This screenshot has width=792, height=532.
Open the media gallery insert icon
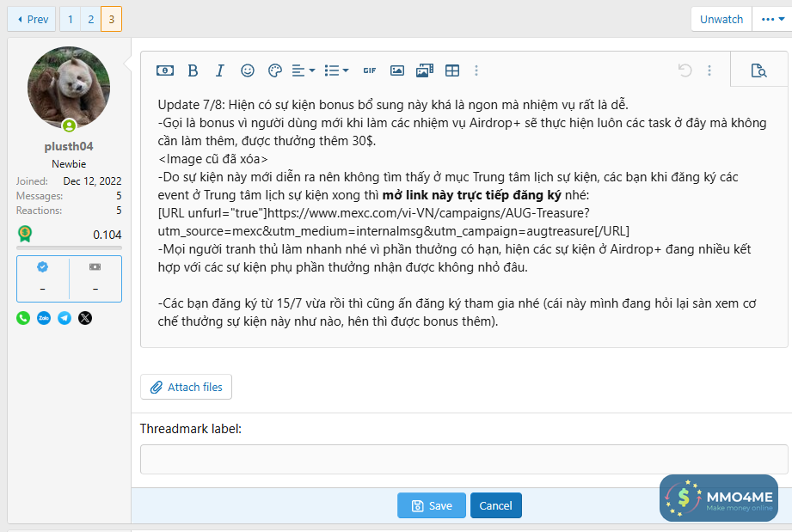pos(425,70)
